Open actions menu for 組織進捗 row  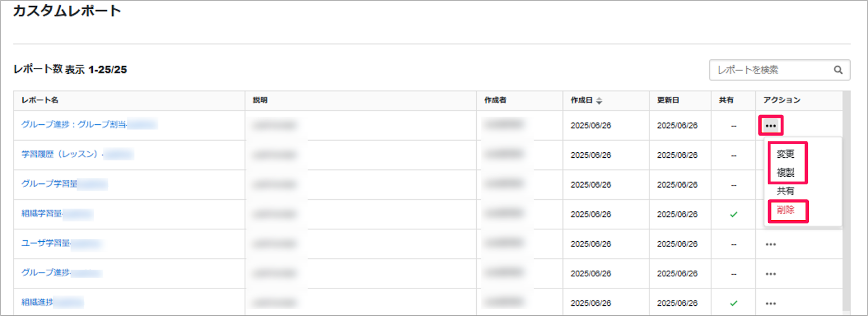tap(770, 304)
